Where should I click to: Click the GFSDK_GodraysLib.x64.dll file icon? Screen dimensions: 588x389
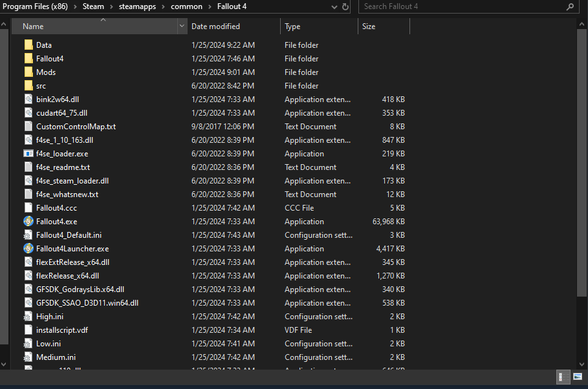pyautogui.click(x=28, y=289)
